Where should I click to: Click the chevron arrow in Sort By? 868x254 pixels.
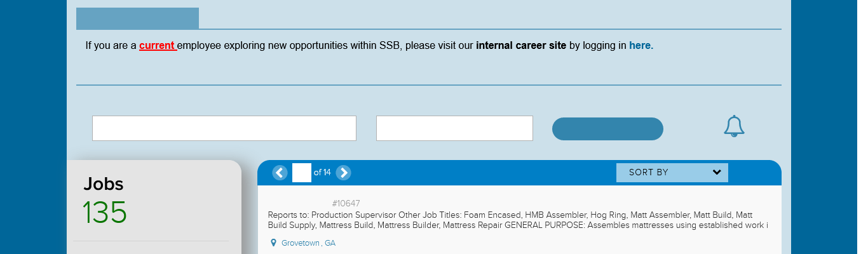coord(717,172)
